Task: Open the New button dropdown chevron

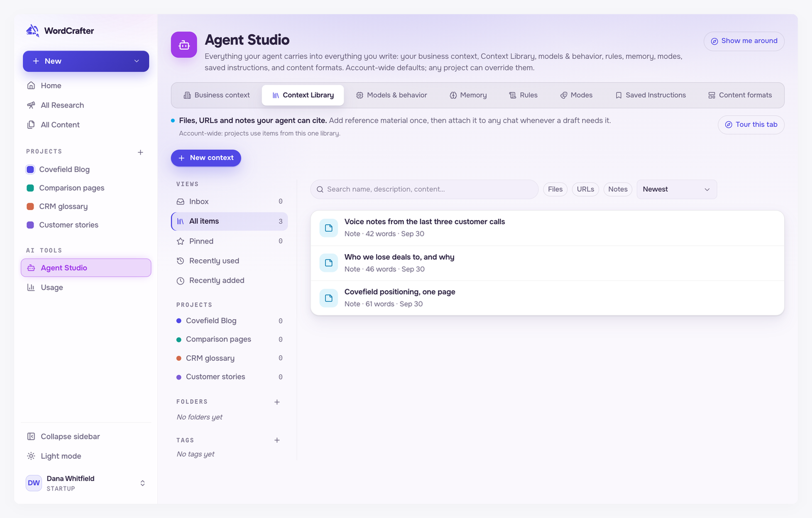Action: [x=137, y=61]
